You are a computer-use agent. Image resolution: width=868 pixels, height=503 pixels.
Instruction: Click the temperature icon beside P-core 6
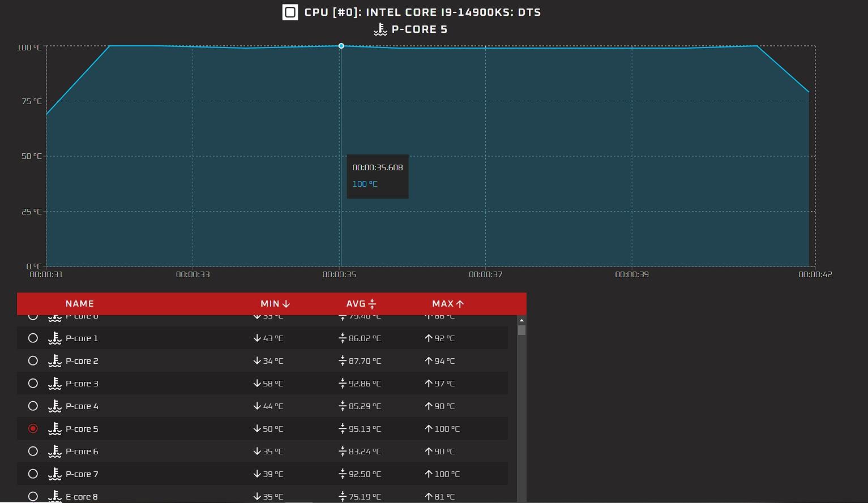[x=54, y=451]
